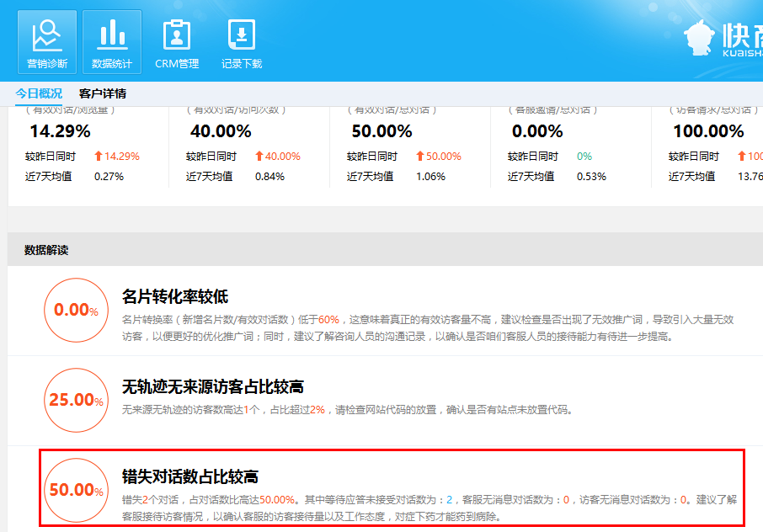Click the large 14.29% statistic value
The width and height of the screenshot is (763, 532).
(60, 131)
